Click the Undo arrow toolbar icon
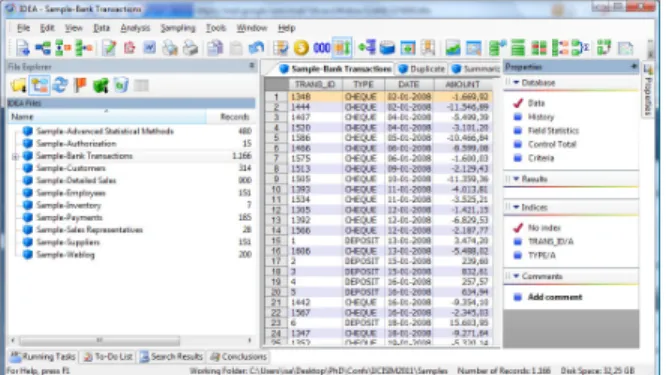The image size is (666, 375). tap(256, 48)
